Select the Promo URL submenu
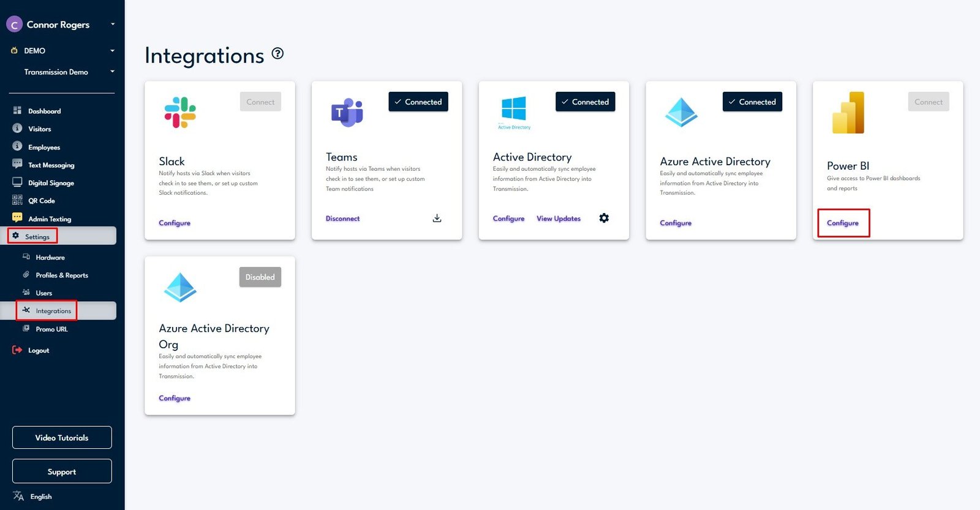This screenshot has height=510, width=980. pos(52,329)
